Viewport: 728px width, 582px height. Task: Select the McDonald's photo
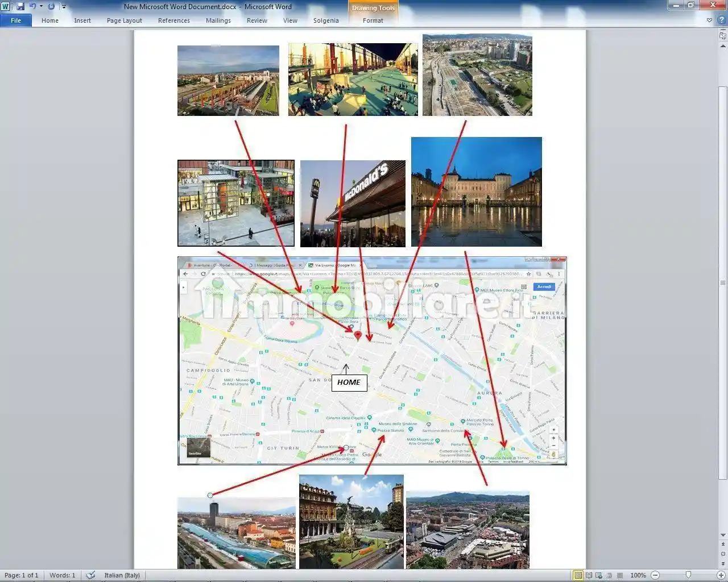click(353, 203)
